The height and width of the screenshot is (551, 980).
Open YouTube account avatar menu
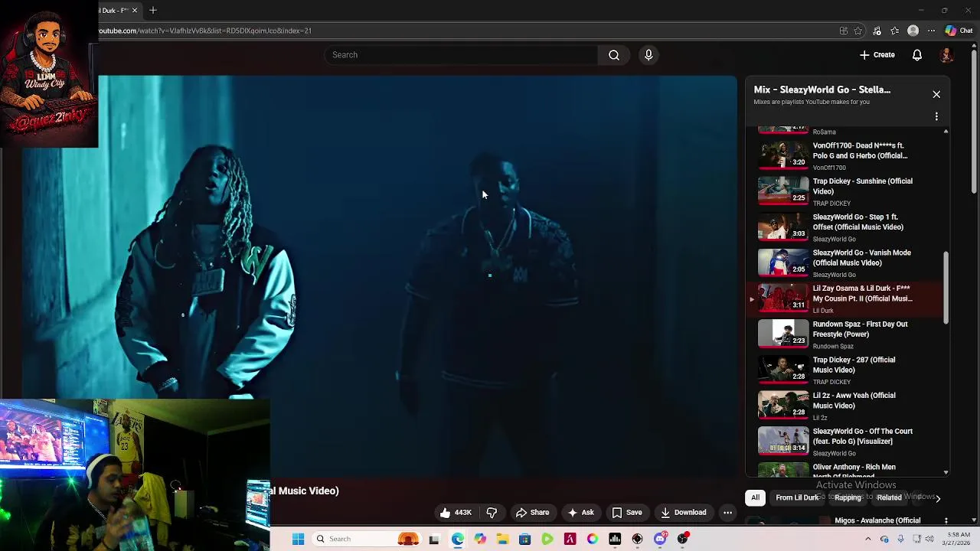[x=946, y=55]
